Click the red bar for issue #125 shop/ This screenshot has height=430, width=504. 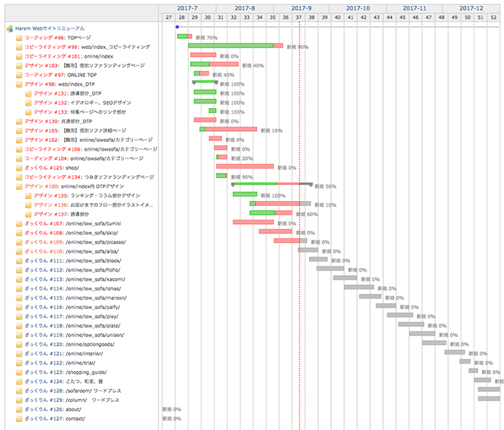245,166
